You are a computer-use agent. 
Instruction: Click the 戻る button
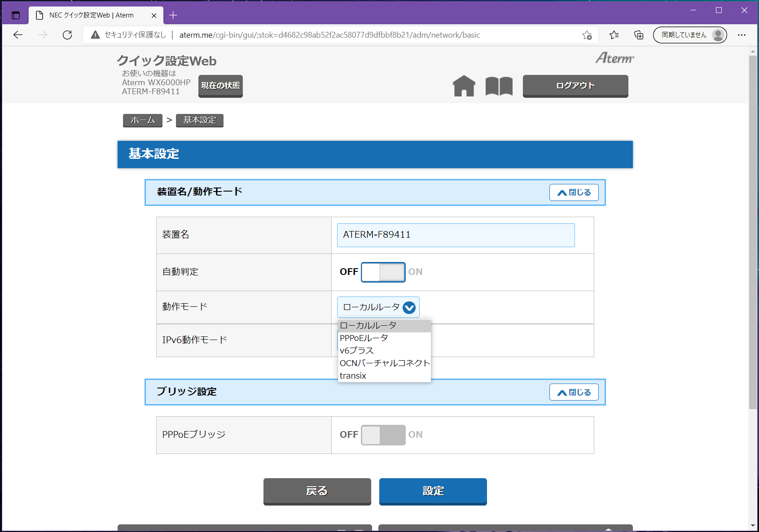(317, 491)
